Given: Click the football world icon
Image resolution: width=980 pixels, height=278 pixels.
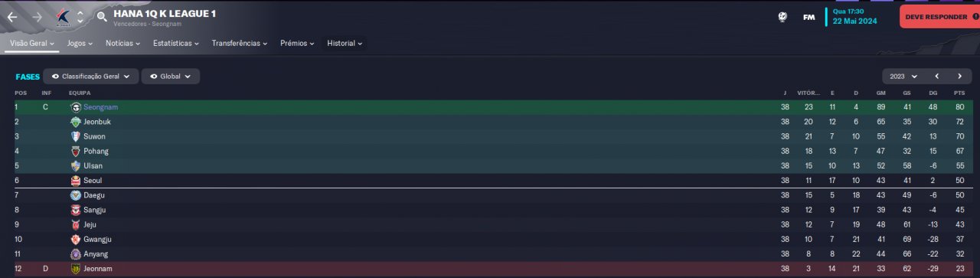Looking at the screenshot, I should click(x=782, y=17).
